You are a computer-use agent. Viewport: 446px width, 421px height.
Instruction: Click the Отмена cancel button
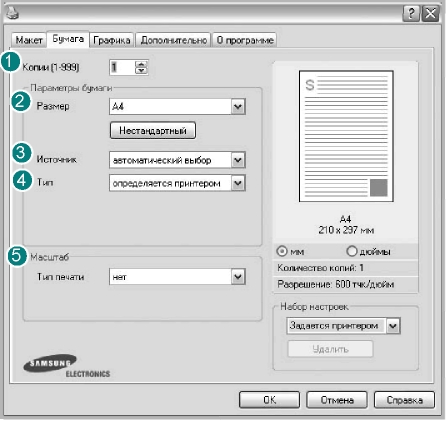coord(337,400)
